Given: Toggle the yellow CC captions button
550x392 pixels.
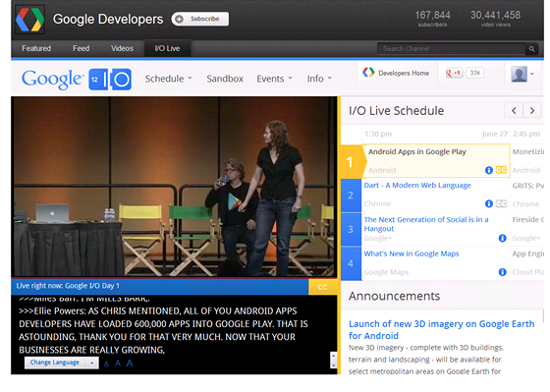Looking at the screenshot, I should 322,287.
